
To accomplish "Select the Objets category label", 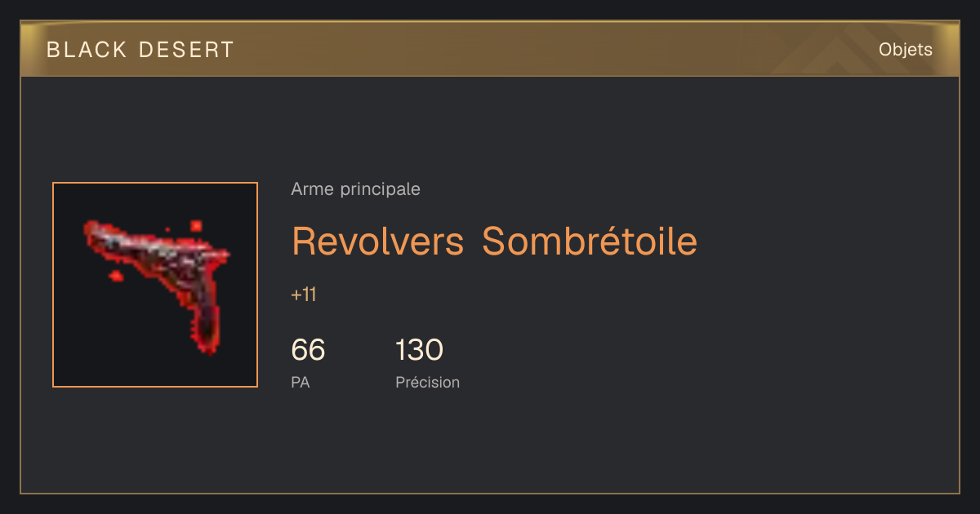I will [905, 50].
